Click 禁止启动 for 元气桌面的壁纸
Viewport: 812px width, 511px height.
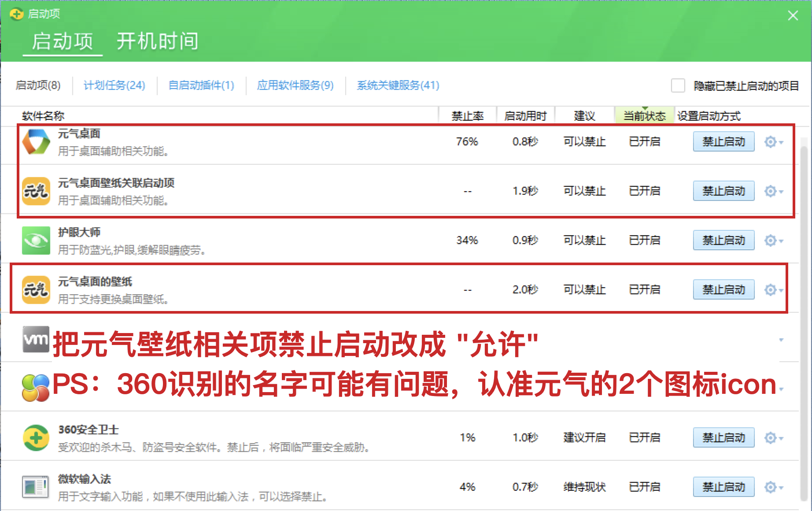coord(723,290)
